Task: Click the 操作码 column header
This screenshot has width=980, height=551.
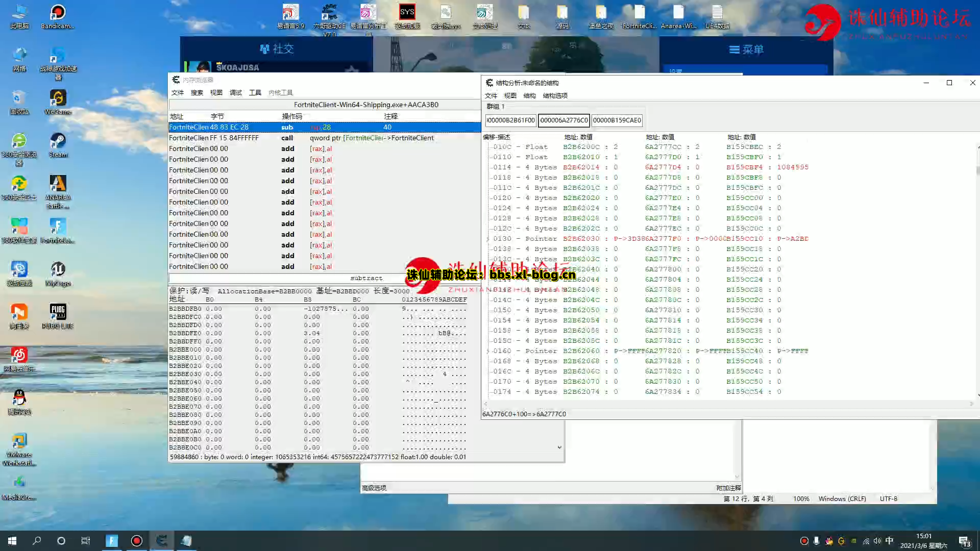Action: tap(292, 116)
